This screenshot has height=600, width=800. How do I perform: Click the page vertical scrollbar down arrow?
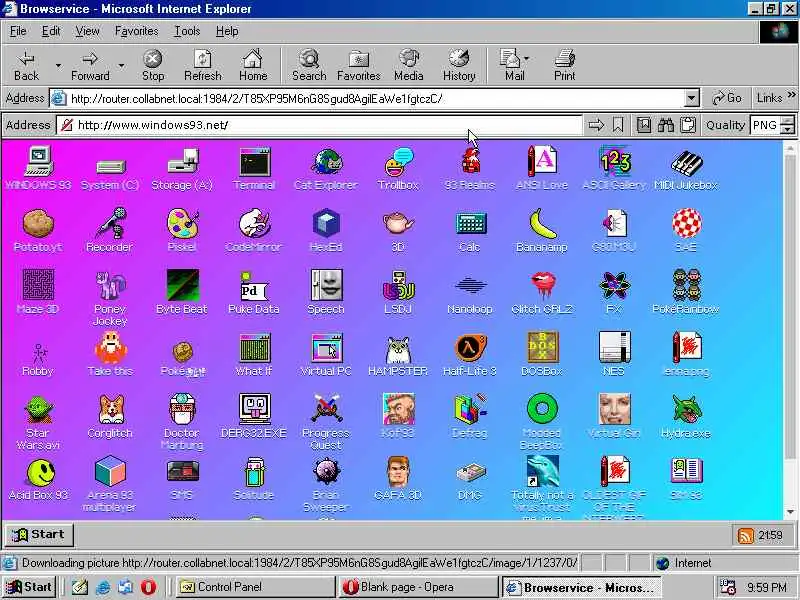(x=790, y=511)
